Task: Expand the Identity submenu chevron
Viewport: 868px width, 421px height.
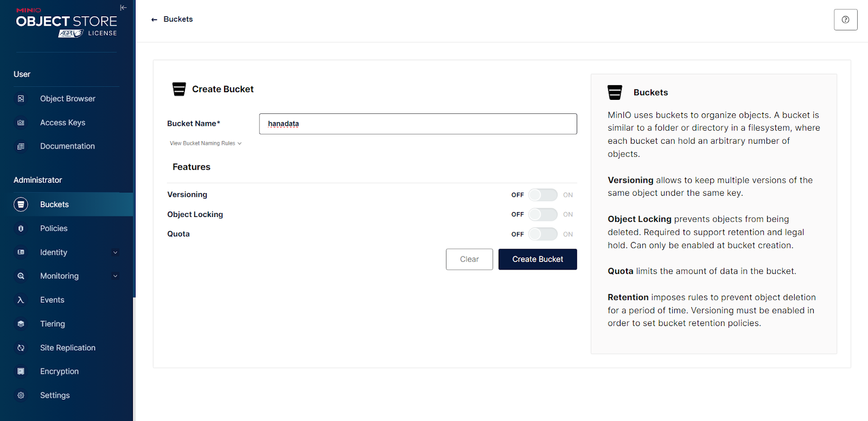Action: [x=115, y=252]
